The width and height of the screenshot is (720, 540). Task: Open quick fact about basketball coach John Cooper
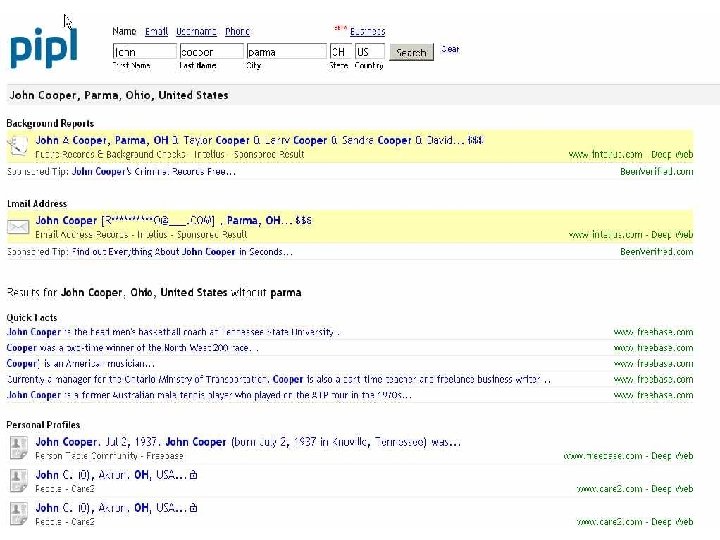(173, 332)
